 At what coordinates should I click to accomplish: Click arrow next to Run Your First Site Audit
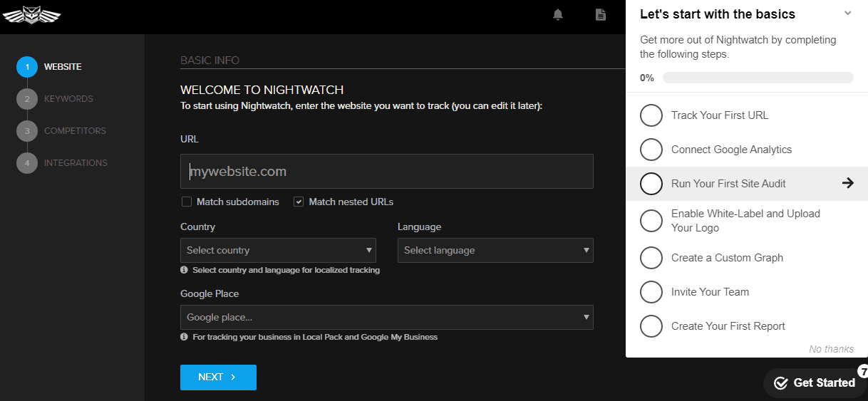click(847, 183)
